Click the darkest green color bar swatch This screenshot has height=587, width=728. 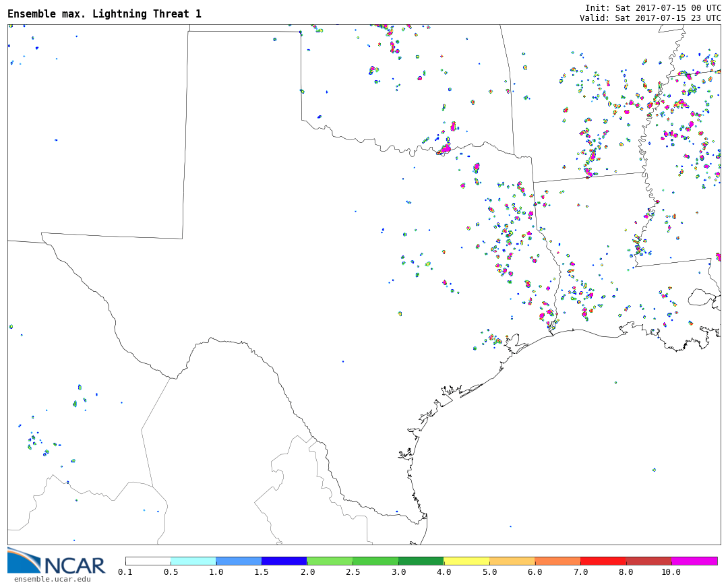pos(421,561)
